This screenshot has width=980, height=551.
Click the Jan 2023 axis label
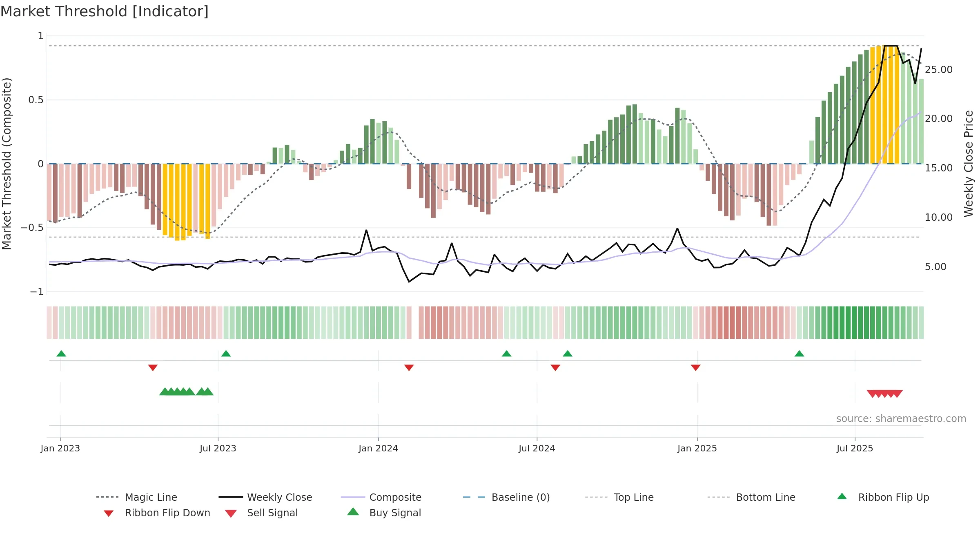coord(60,448)
